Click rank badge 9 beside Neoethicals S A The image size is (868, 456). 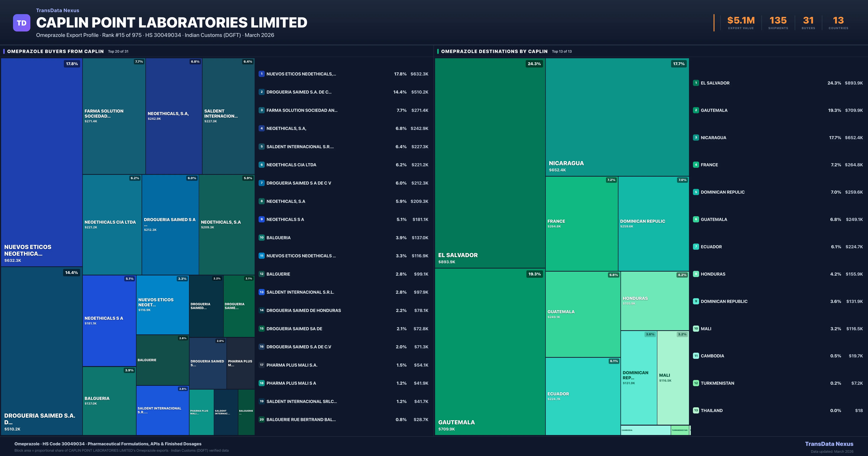[261, 219]
